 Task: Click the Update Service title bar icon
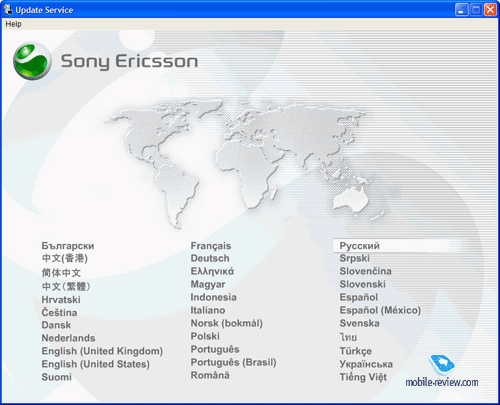8,9
